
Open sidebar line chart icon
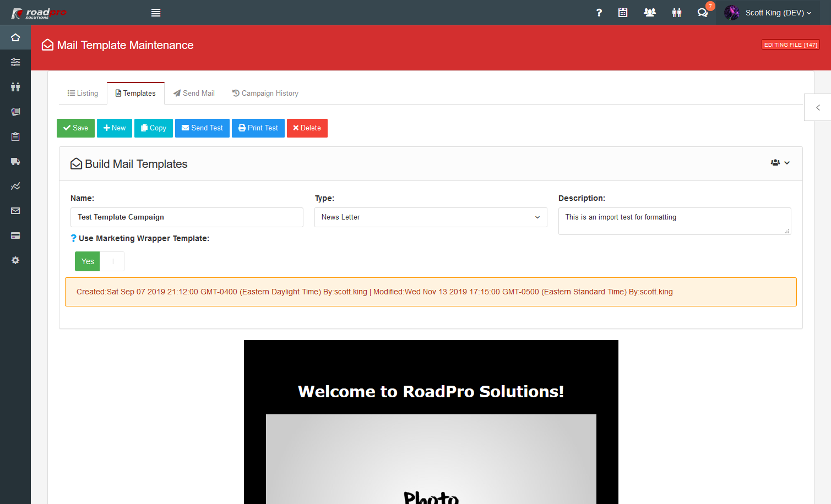coord(15,186)
